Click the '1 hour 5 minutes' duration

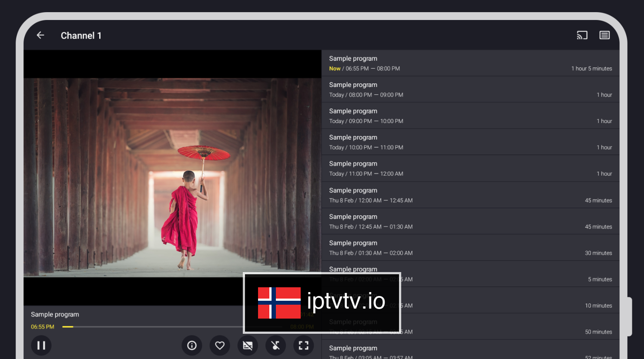[x=591, y=69]
